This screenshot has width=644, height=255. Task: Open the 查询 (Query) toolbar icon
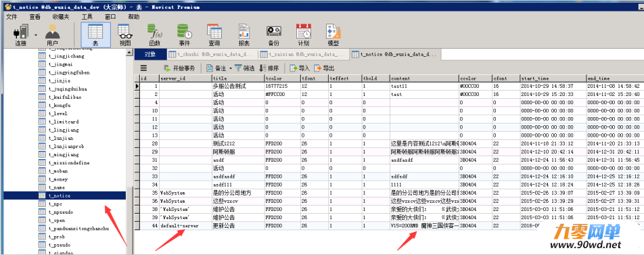point(214,35)
